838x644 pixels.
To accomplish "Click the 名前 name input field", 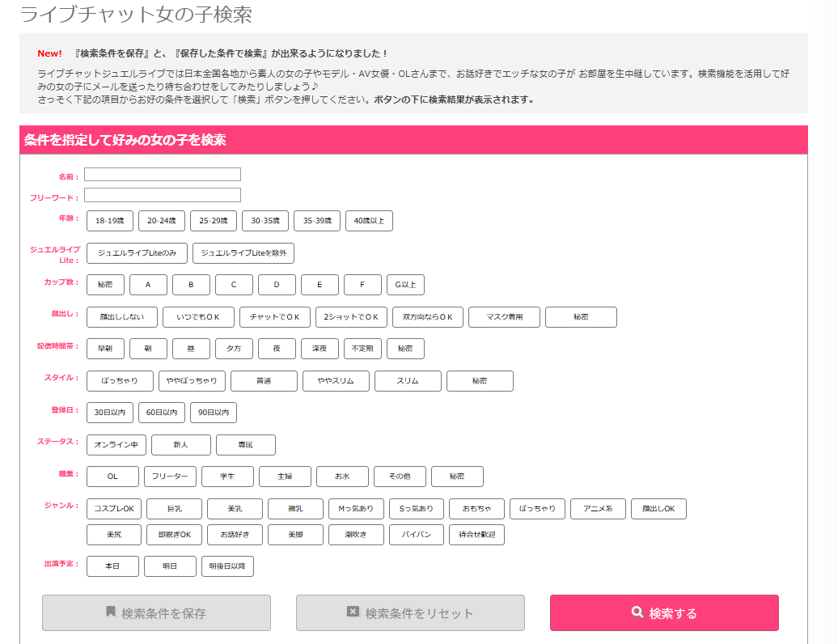I will point(163,174).
